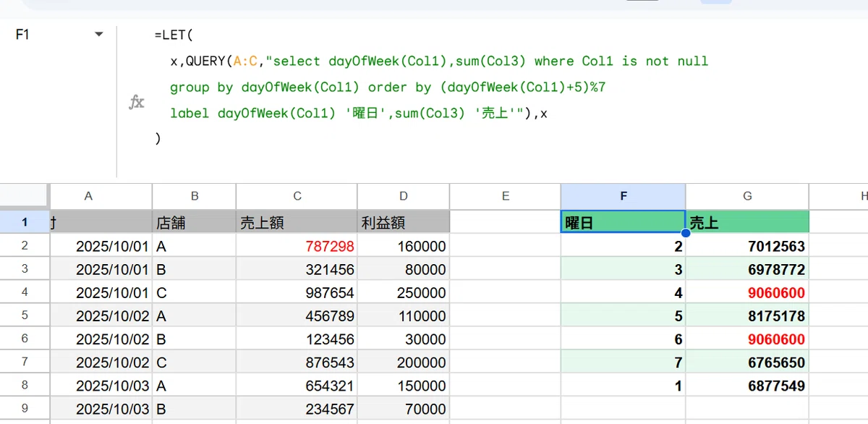Select row 2 header
The height and width of the screenshot is (424, 868).
[24, 246]
